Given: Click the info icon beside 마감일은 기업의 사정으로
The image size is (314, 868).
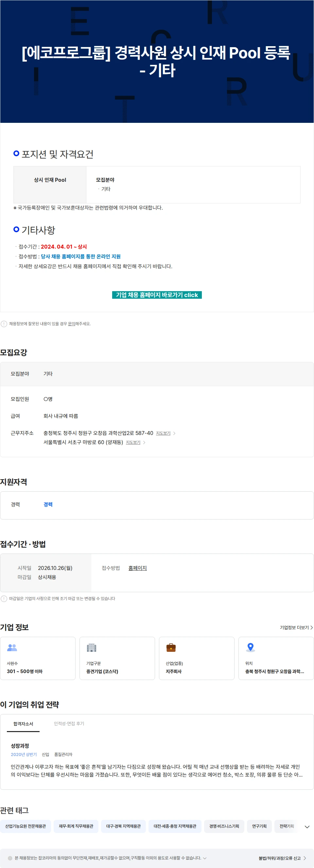Looking at the screenshot, I should click(4, 598).
